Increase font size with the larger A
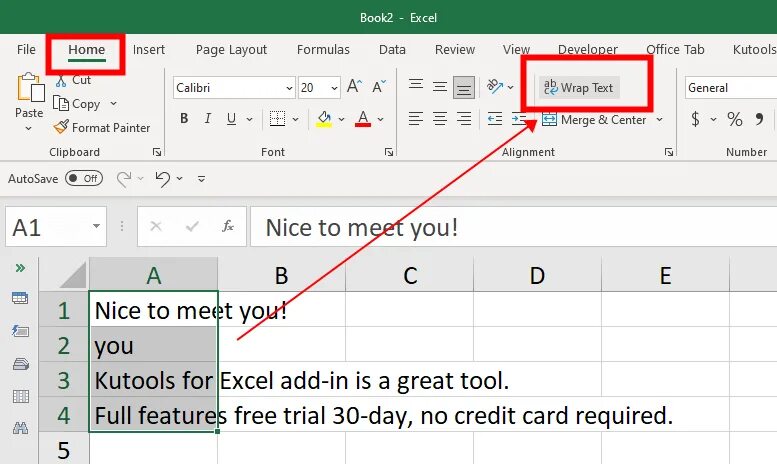777x464 pixels. [354, 87]
